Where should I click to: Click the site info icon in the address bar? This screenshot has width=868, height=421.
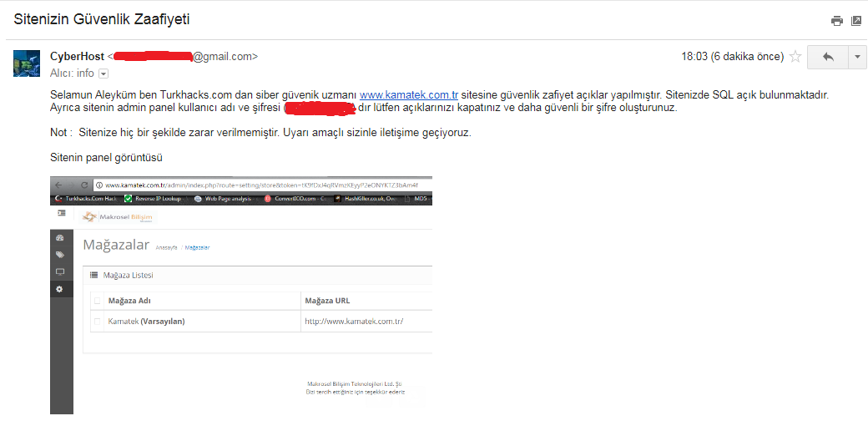pos(99,185)
